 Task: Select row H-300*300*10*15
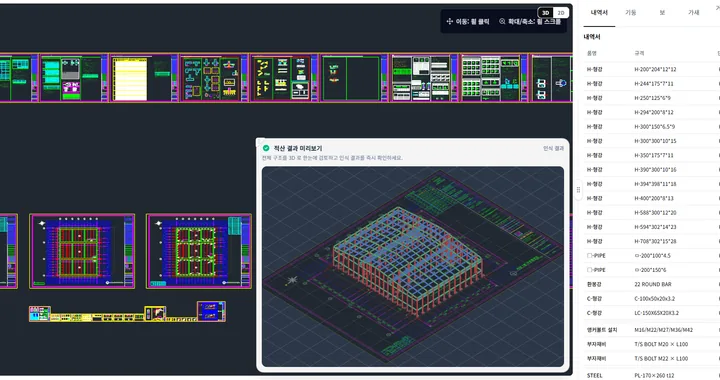tap(652, 141)
